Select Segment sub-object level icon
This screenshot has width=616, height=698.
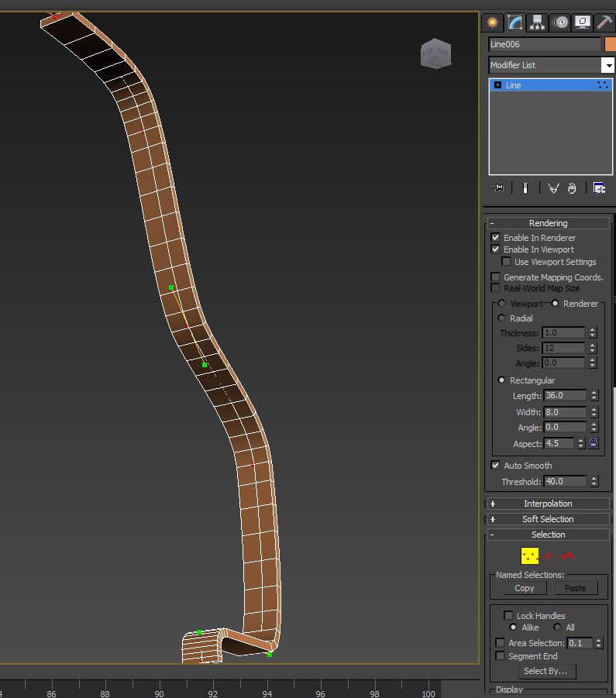coord(549,555)
